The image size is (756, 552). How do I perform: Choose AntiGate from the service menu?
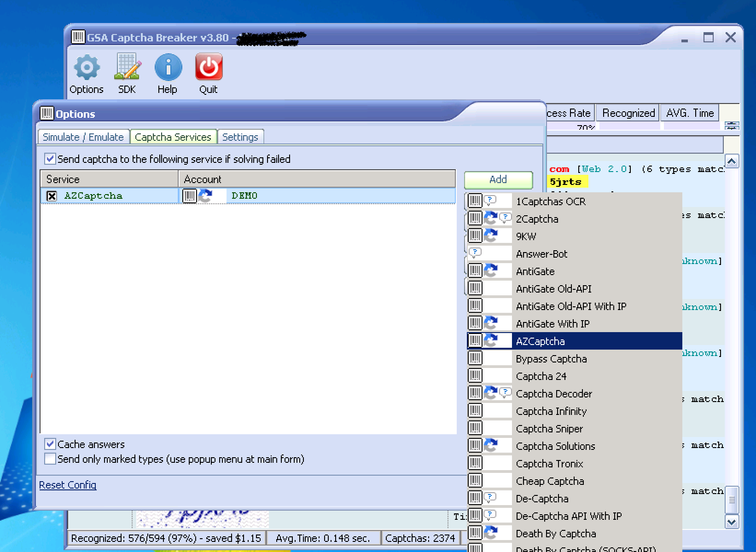574,271
